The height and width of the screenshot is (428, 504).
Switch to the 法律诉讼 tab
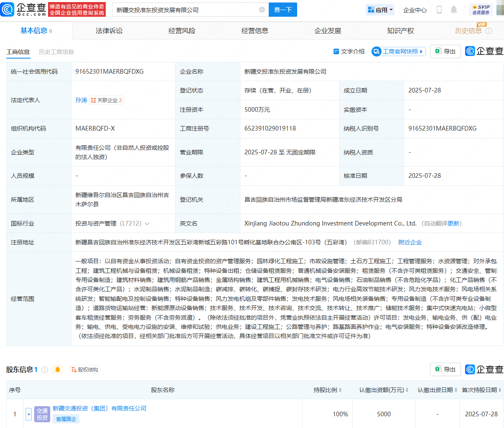click(109, 31)
